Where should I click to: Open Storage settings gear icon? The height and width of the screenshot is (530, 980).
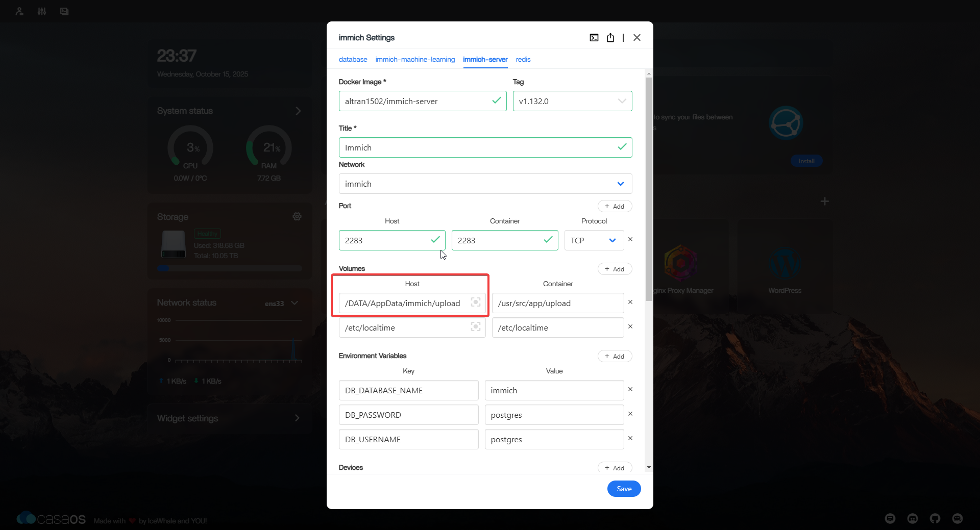[297, 217]
